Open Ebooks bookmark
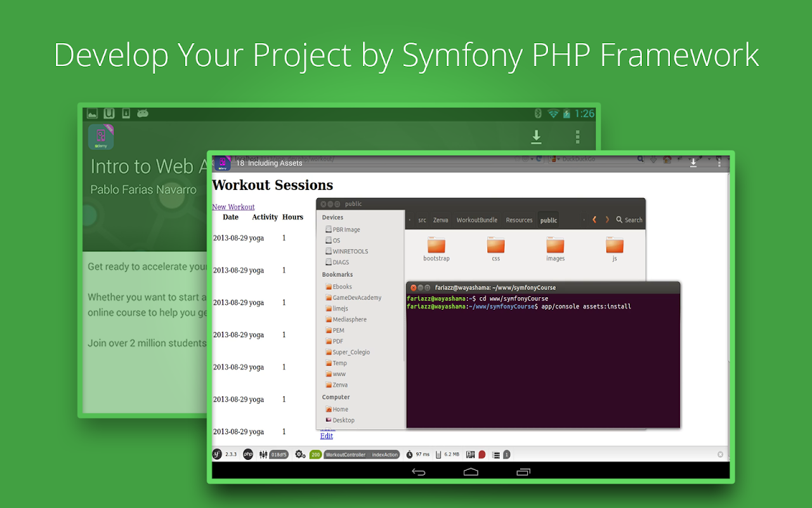This screenshot has width=812, height=508. 338,286
